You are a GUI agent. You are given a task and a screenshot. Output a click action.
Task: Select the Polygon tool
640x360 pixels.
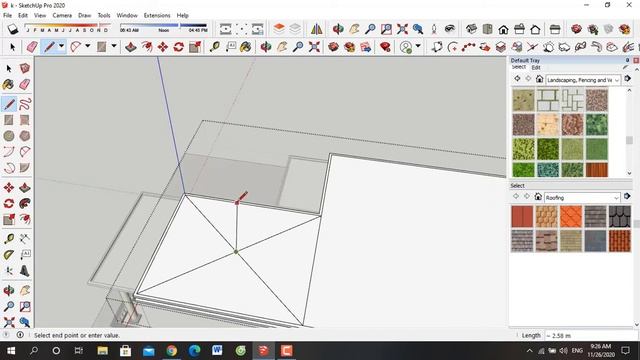coord(25,136)
